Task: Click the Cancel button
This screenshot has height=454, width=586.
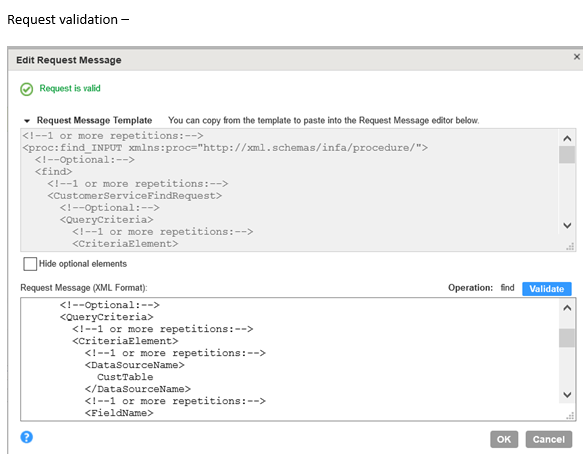Action: tap(549, 439)
